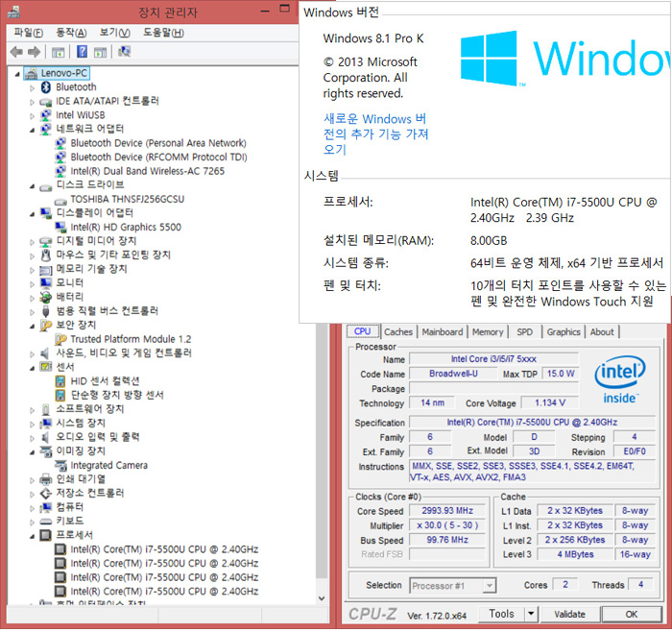
Task: Click the Intel Dual Band Wireless-AC 7265 icon
Action: (x=60, y=172)
